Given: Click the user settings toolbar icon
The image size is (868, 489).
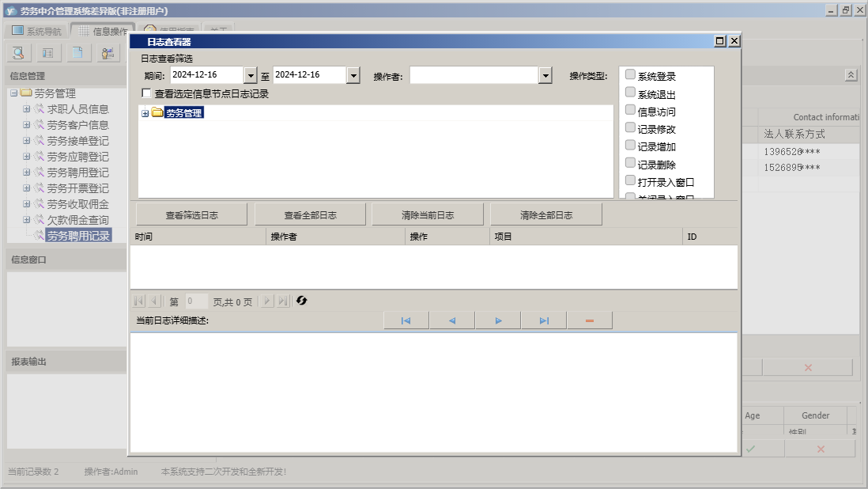Looking at the screenshot, I should (x=108, y=53).
